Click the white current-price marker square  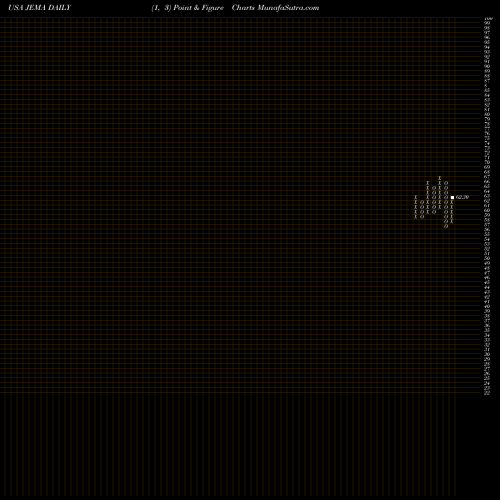[452, 197]
